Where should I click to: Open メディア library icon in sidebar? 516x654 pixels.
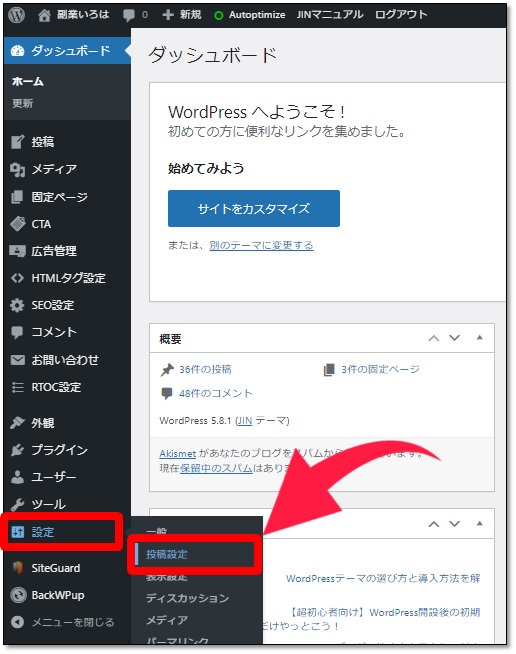pos(18,169)
